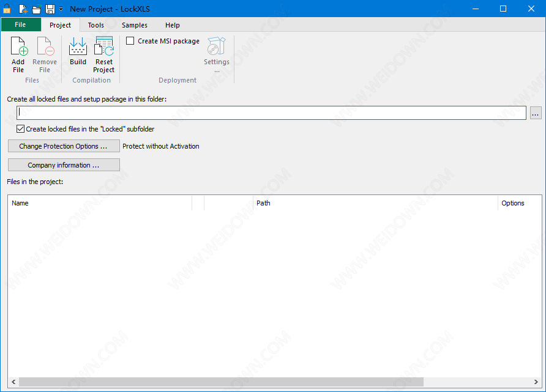Click the left scroll arrow of file list
Screen dimensions: 546x392
tap(13, 382)
